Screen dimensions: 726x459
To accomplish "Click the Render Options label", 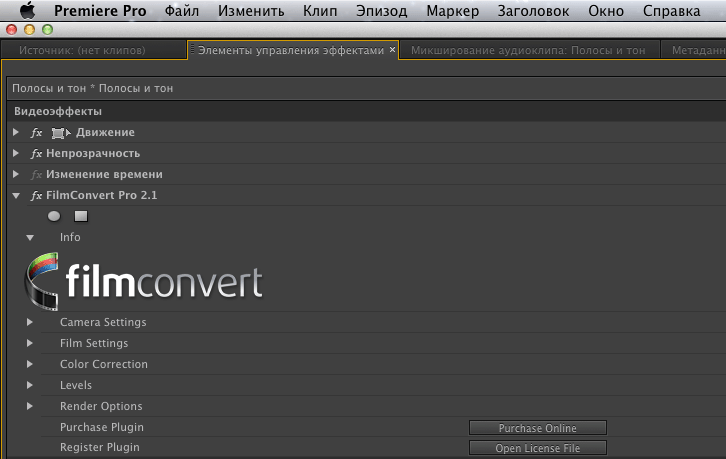I will pyautogui.click(x=101, y=406).
